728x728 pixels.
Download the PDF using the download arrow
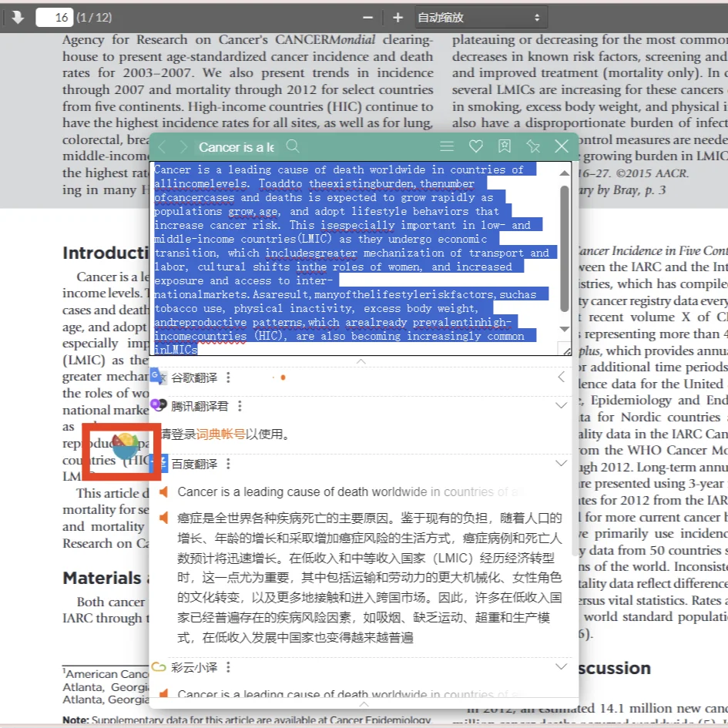[x=17, y=16]
